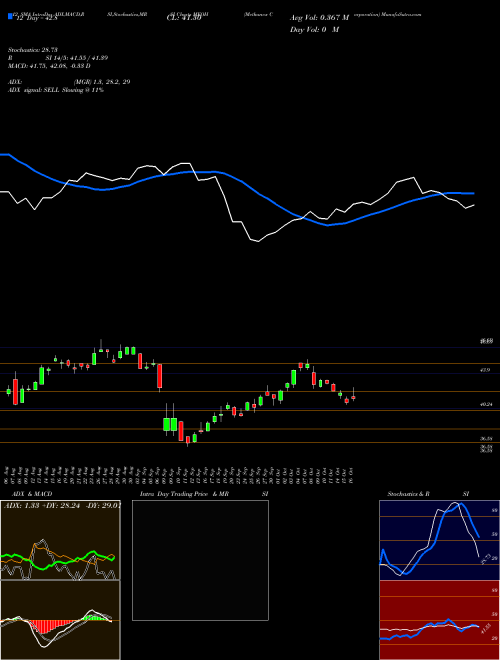Click the lowest candlestick near 36.58
Image resolution: width=500 pixels, height=660 pixels.
188,440
